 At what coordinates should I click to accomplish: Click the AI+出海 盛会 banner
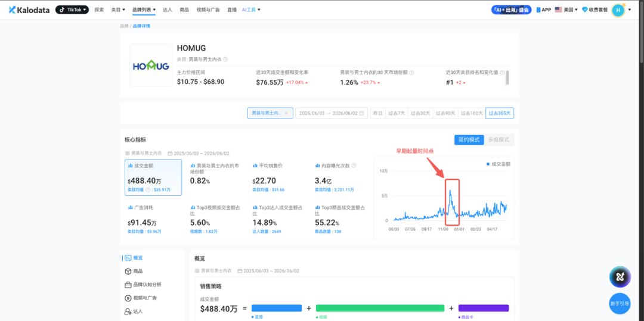tap(511, 10)
